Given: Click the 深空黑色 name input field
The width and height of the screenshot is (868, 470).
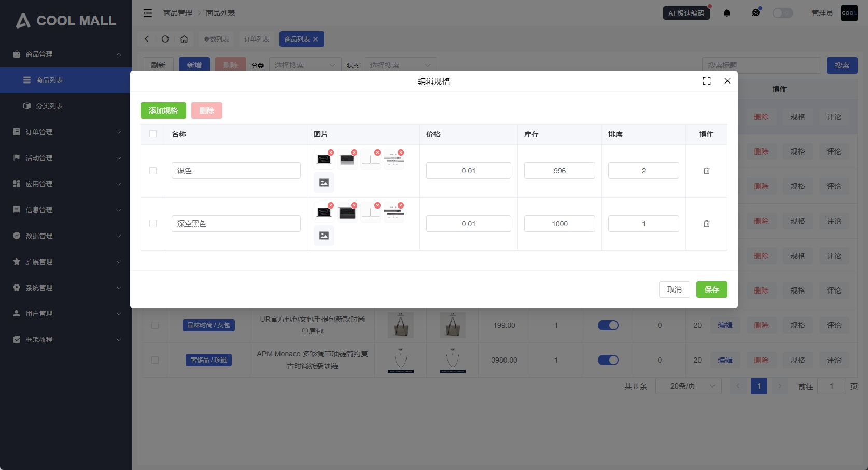Looking at the screenshot, I should pos(236,224).
